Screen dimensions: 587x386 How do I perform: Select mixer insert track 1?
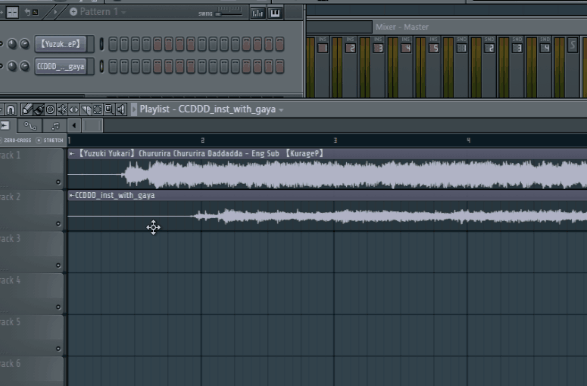[x=322, y=48]
